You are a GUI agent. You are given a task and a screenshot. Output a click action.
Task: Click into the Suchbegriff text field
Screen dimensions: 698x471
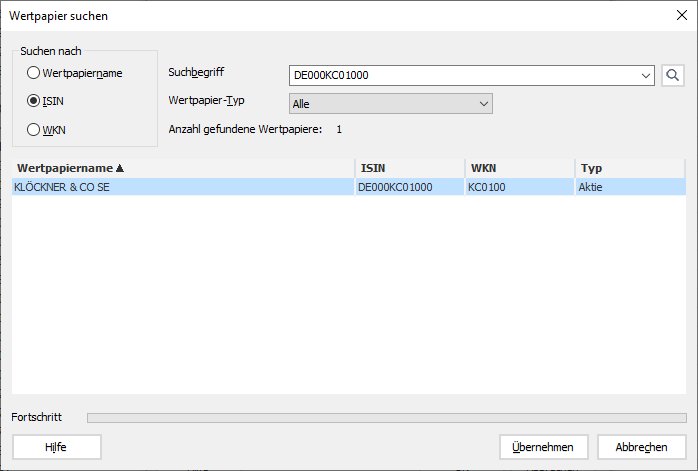tap(460, 75)
